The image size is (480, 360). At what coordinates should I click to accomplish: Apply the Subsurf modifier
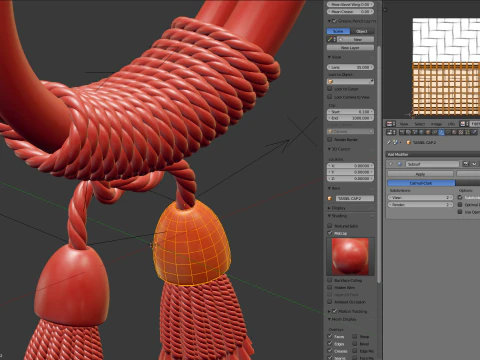[420, 174]
